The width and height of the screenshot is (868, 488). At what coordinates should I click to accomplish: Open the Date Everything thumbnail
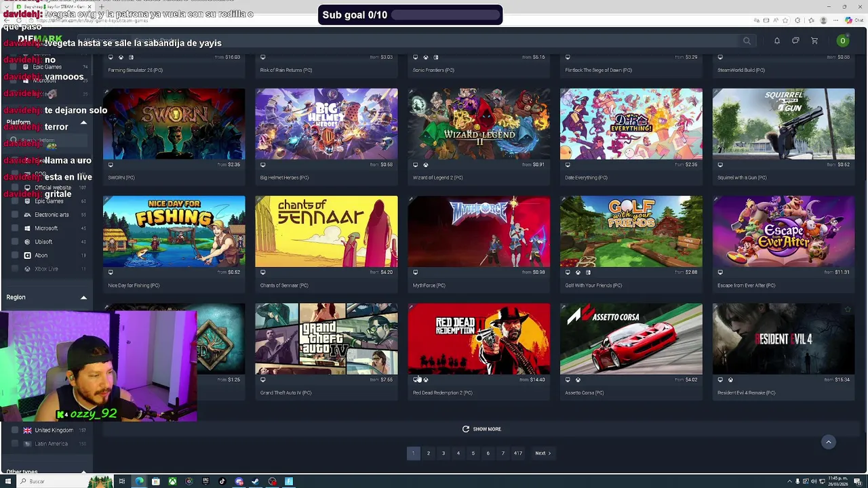coord(631,124)
